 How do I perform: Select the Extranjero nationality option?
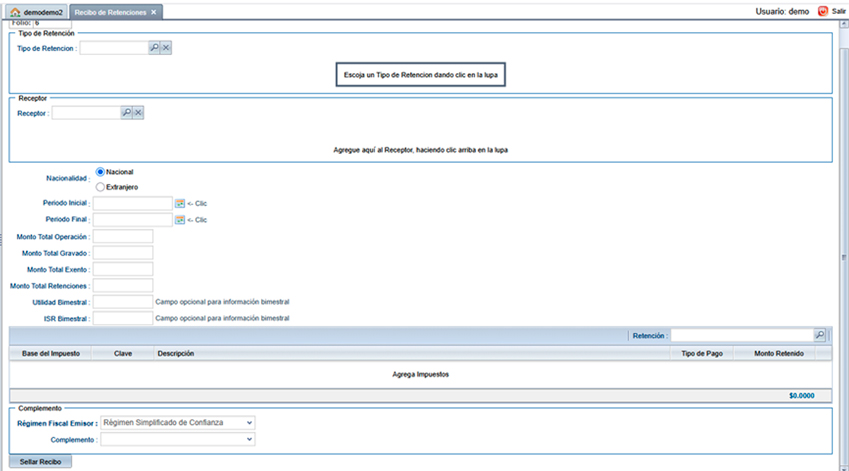coord(100,187)
